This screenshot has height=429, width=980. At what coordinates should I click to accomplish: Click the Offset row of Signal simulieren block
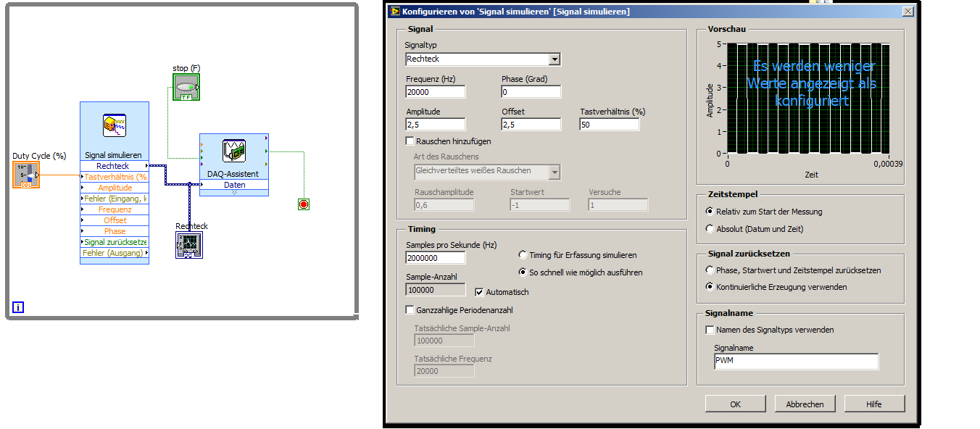(x=115, y=220)
